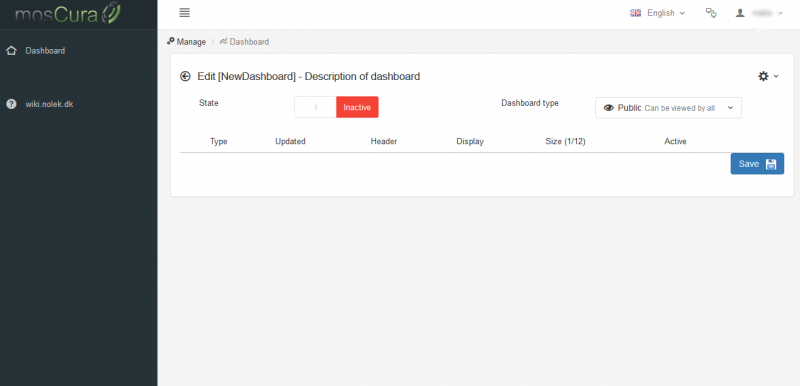Click the back arrow beside Edit
The image size is (800, 386).
(185, 76)
